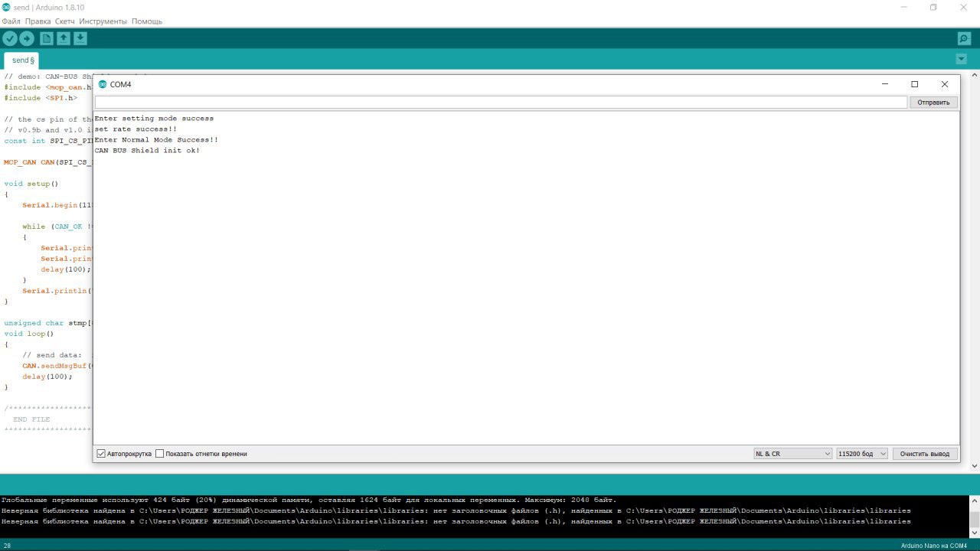Click the code editor scrollbar up arrow
The height and width of the screenshot is (551, 980).
coord(975,75)
